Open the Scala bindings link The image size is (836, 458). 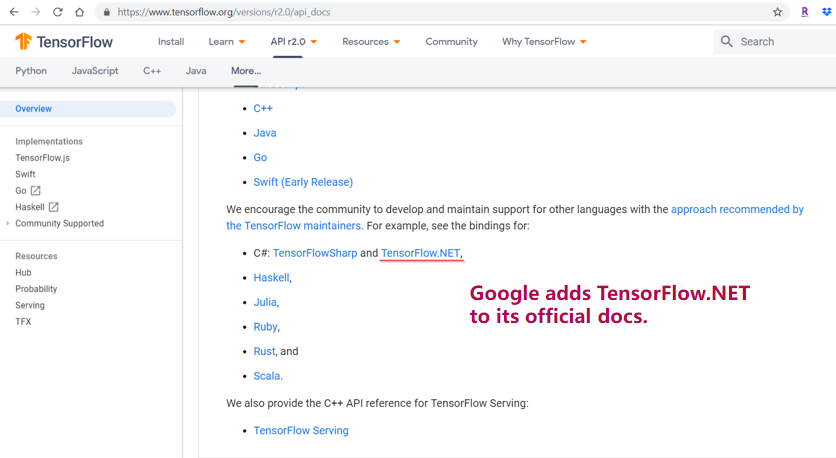click(x=267, y=376)
